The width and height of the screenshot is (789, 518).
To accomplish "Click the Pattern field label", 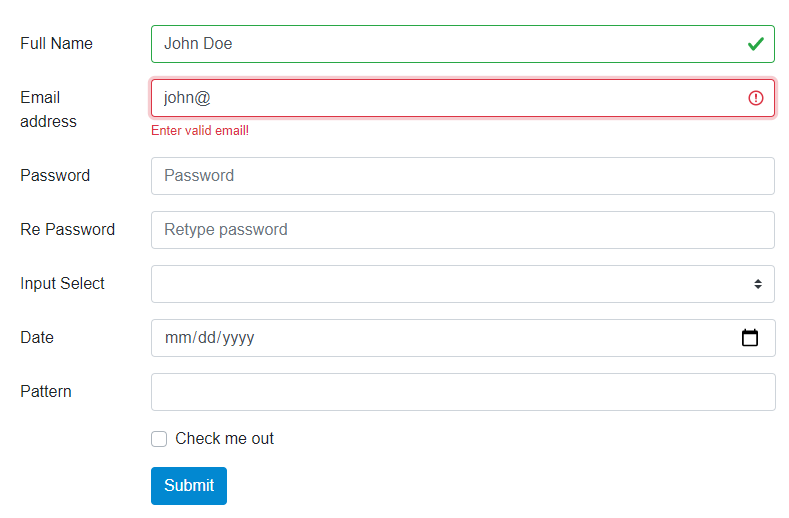I will click(x=46, y=392).
